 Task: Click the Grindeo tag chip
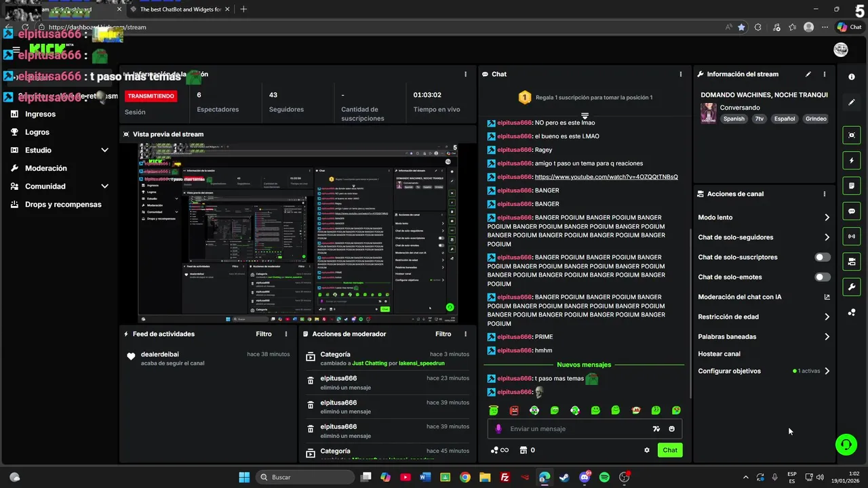[816, 119]
